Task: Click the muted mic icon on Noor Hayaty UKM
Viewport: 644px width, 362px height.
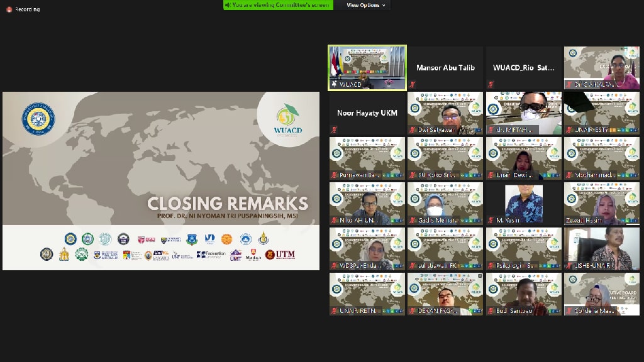Action: point(335,130)
